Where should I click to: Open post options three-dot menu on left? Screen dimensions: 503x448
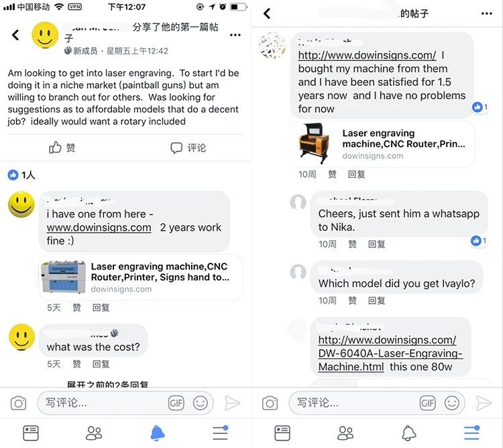coord(235,35)
